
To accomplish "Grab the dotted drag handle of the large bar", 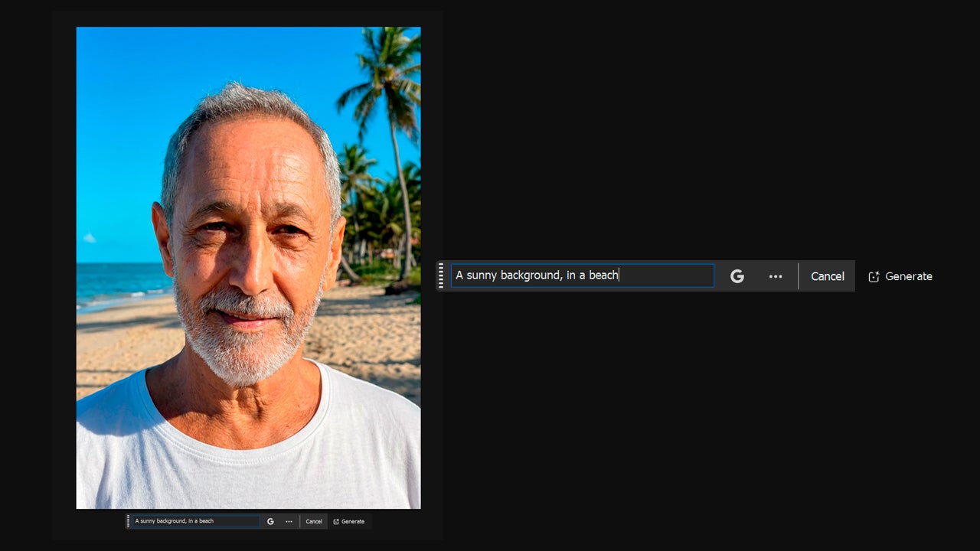I will (442, 276).
